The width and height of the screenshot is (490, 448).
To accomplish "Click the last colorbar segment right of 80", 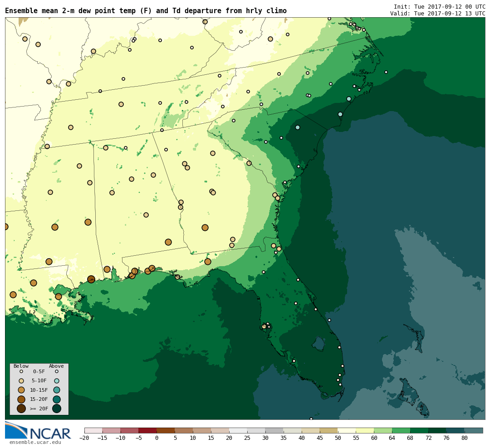I will coord(474,431).
